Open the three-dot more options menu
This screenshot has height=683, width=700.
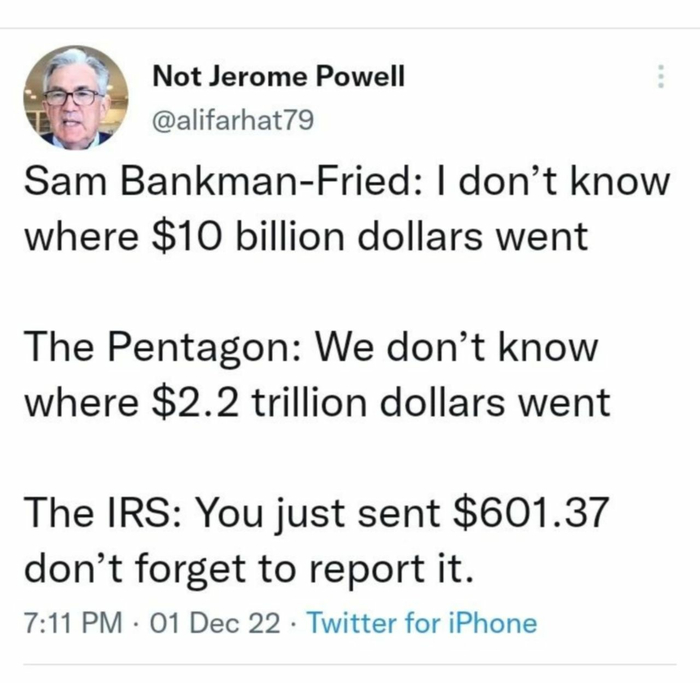click(x=659, y=78)
